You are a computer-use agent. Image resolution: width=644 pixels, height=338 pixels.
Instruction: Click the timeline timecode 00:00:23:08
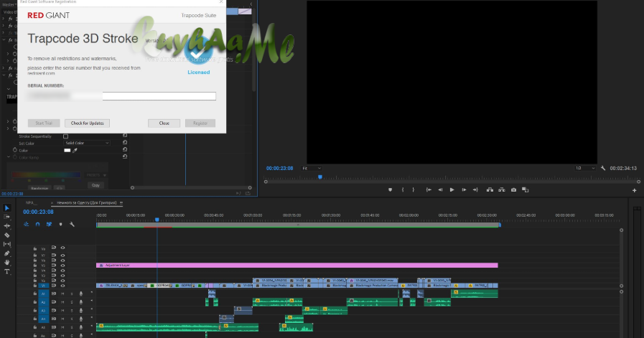coord(38,212)
